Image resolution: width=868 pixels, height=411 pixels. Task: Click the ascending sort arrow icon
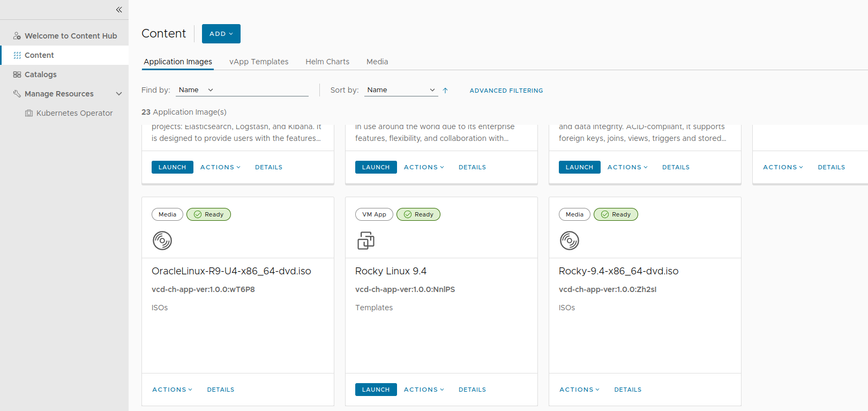[445, 91]
